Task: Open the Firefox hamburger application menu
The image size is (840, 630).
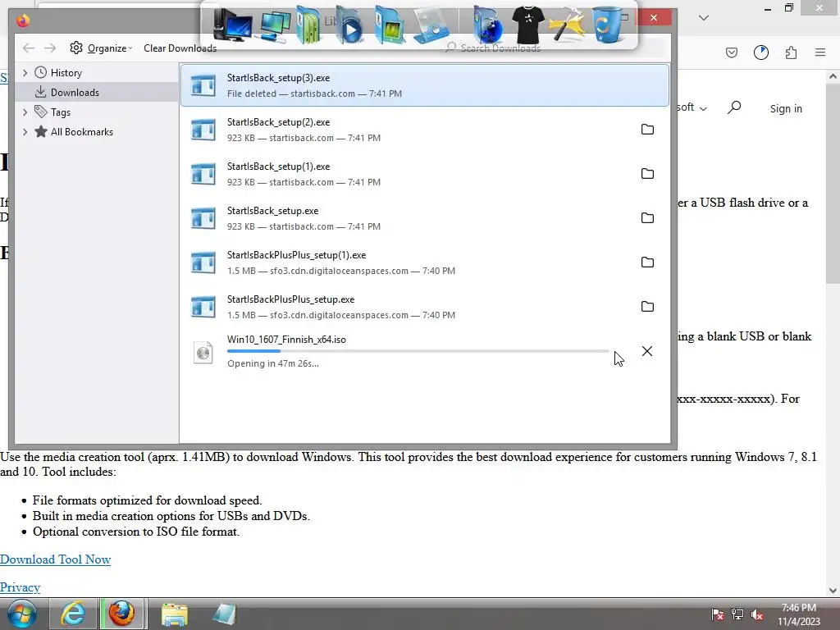Action: pyautogui.click(x=820, y=52)
